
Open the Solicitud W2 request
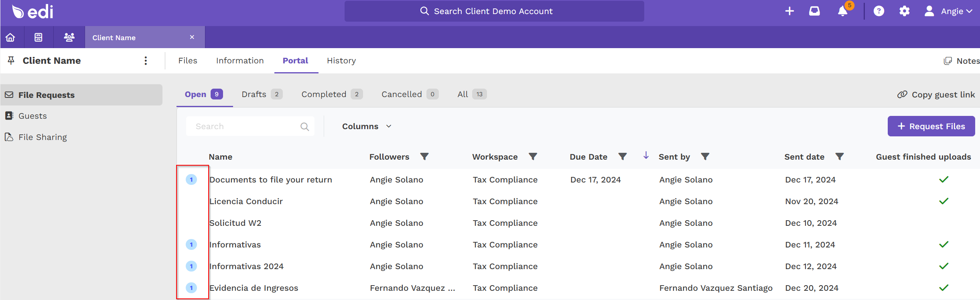coord(235,223)
